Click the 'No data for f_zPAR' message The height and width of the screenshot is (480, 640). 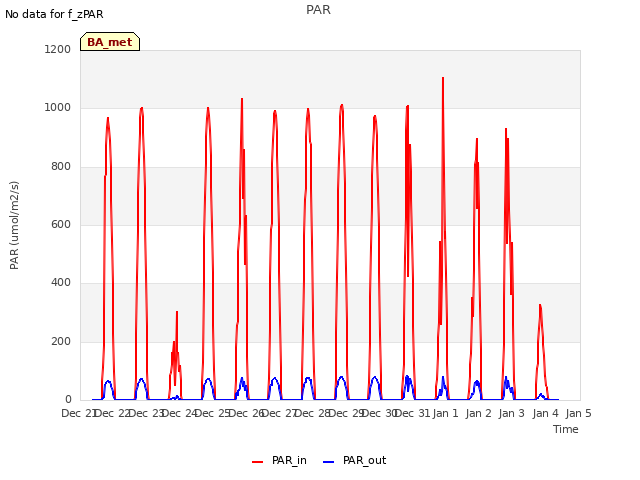[x=54, y=14]
